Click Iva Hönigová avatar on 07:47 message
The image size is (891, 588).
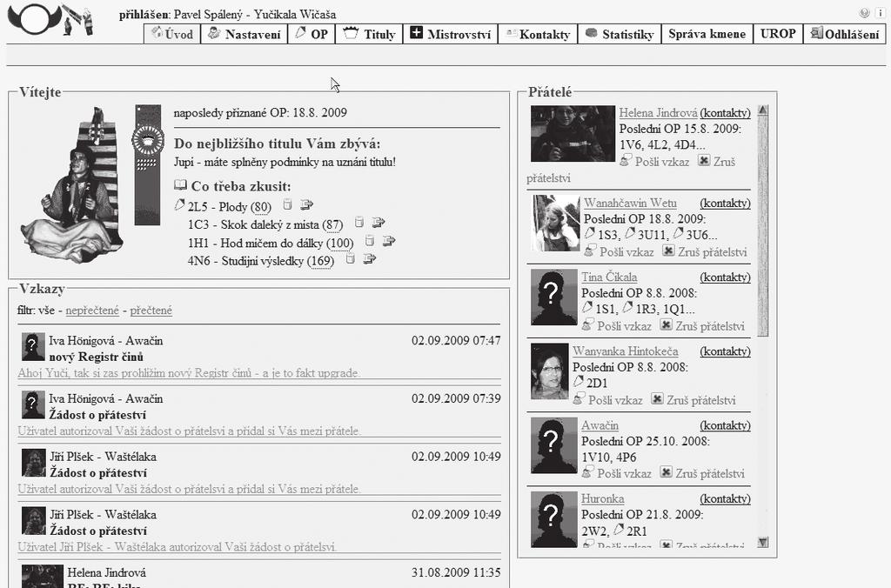(x=33, y=346)
